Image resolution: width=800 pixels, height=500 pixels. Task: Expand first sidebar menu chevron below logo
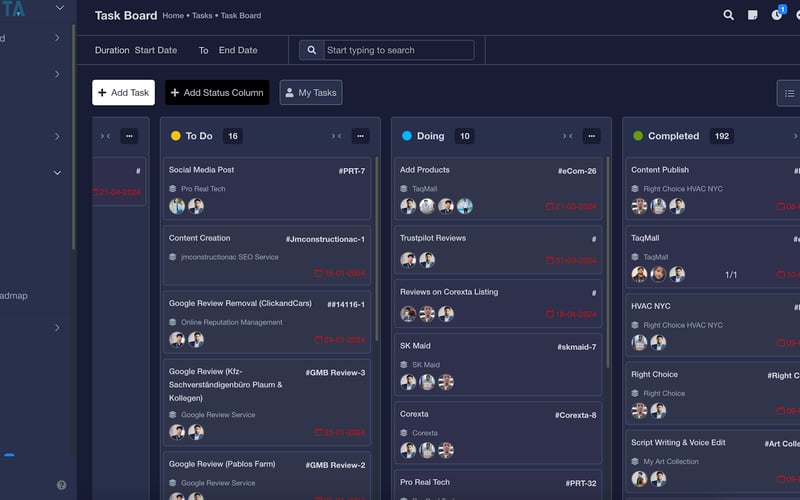(x=57, y=38)
